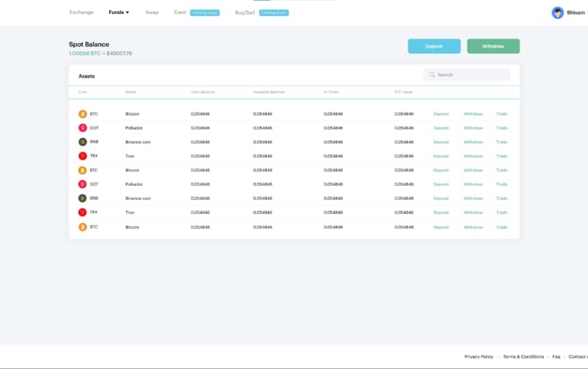Click the Bitcoin icon in the last row
Image resolution: width=588 pixels, height=369 pixels.
(83, 227)
